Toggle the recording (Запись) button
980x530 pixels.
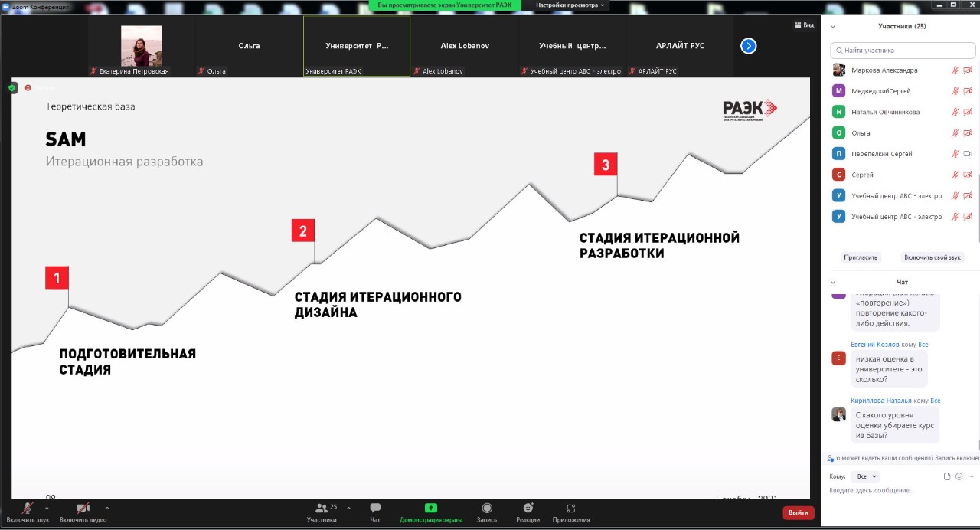(487, 509)
